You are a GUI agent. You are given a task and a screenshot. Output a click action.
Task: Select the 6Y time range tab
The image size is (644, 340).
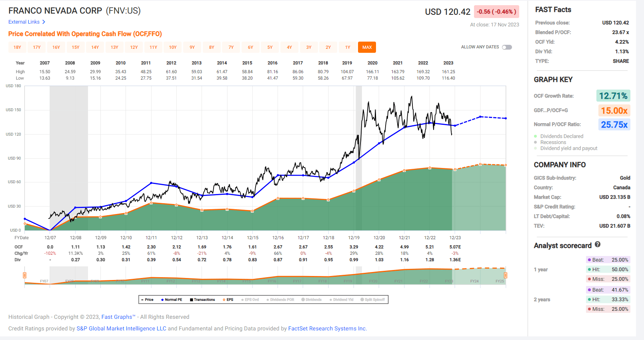(x=250, y=47)
